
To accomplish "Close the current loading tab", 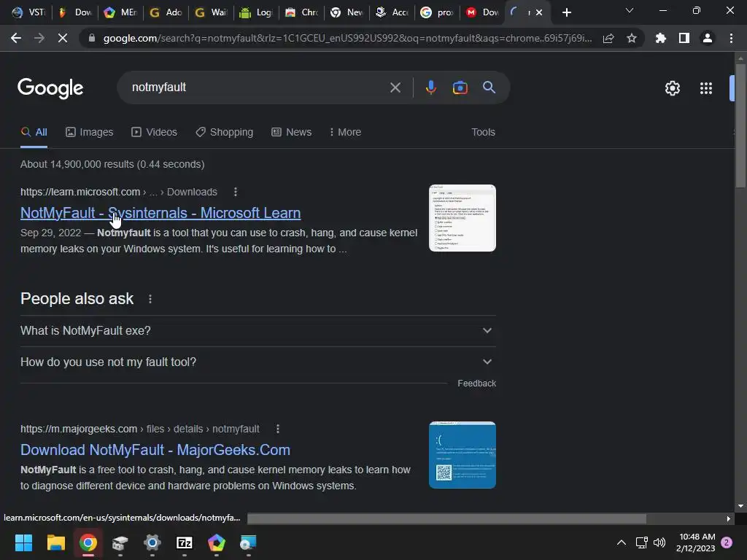I will tap(539, 12).
